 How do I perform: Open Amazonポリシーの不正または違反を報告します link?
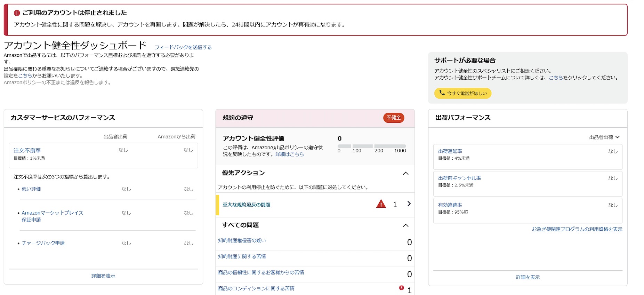point(58,82)
